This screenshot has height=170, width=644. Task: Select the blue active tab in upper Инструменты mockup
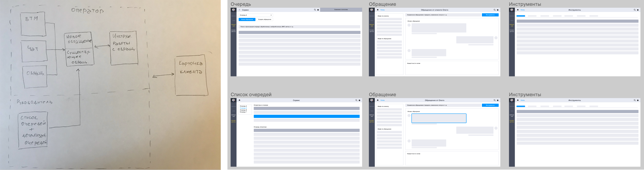coord(521,16)
